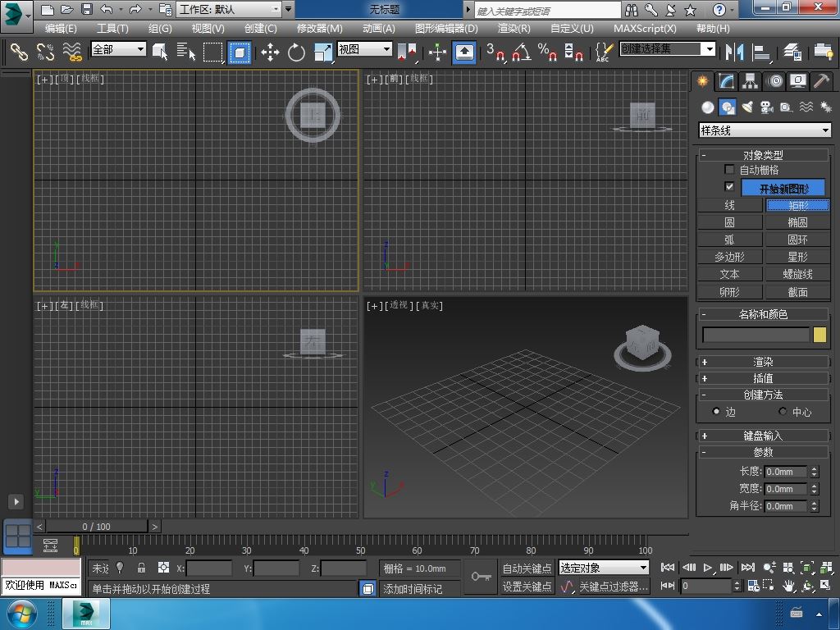The width and height of the screenshot is (840, 630).
Task: Select the Move tool in main toolbar
Action: click(x=270, y=52)
